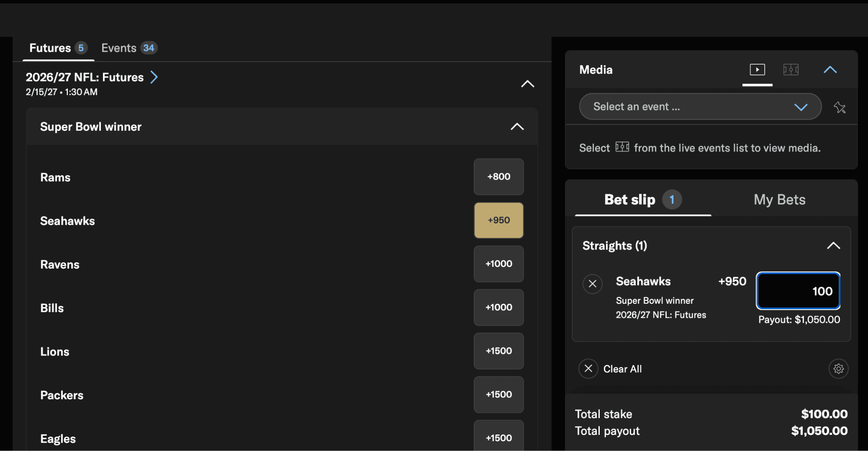Collapse the Super Bowl winner market

pyautogui.click(x=517, y=126)
